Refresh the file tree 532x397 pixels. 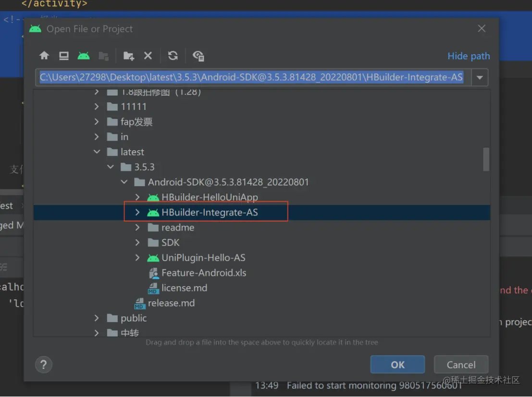tap(173, 56)
